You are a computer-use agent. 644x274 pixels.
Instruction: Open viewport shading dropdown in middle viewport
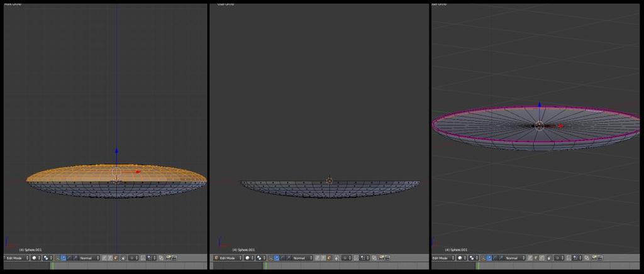point(249,258)
